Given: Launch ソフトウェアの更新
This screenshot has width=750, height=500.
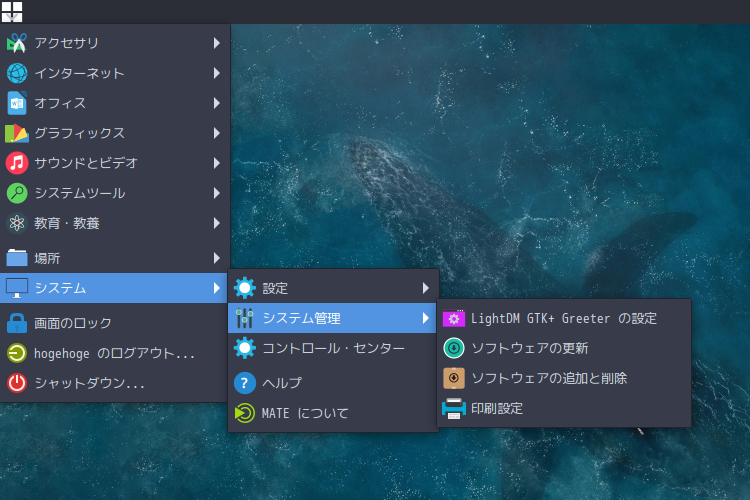Looking at the screenshot, I should (x=564, y=348).
